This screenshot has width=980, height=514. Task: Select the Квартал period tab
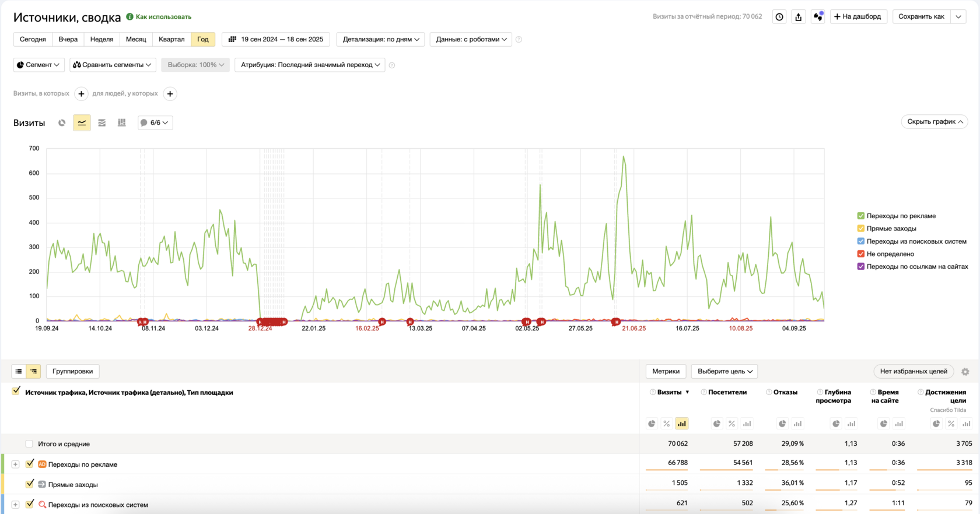(x=171, y=39)
